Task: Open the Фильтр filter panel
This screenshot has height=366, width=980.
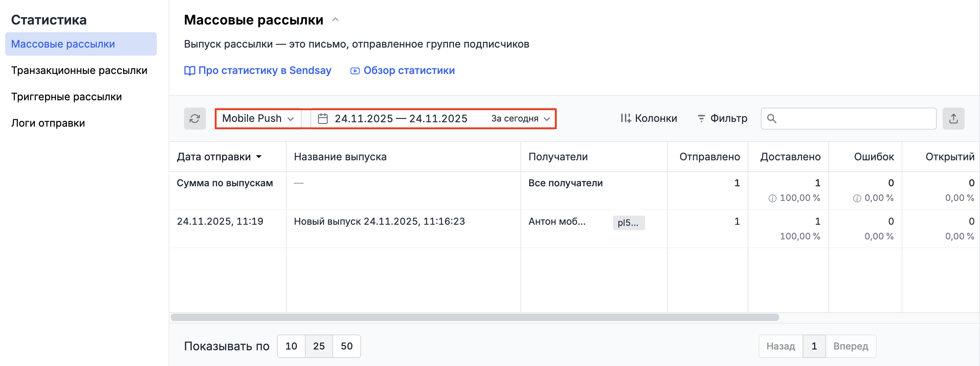Action: coord(722,119)
